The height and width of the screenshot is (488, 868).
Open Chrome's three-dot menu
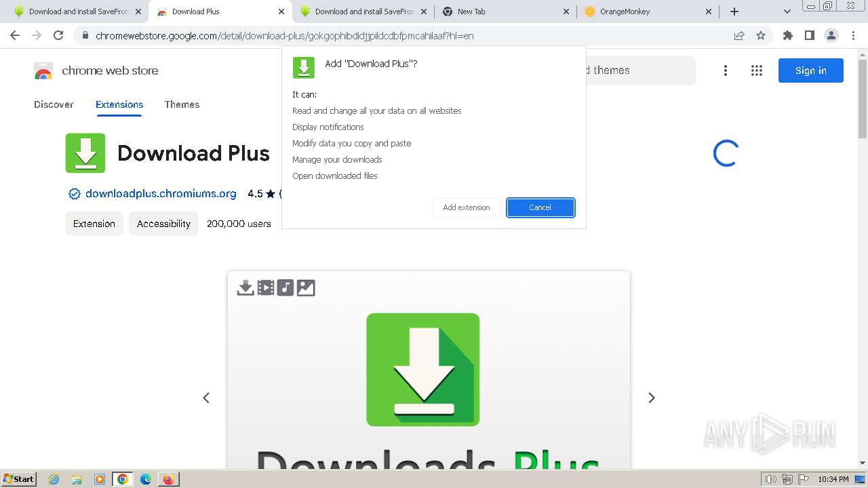[853, 35]
